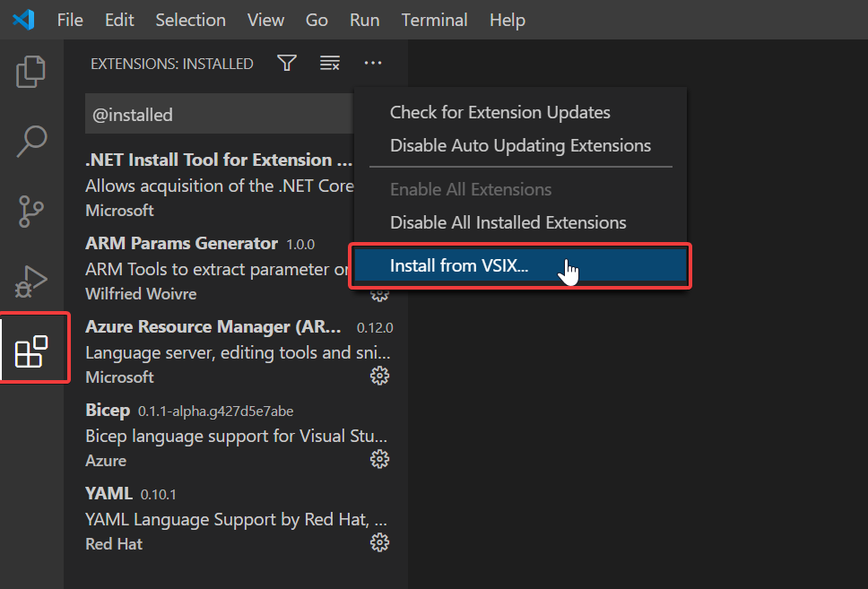
Task: Open Manage gear for YAML extension
Action: [380, 542]
